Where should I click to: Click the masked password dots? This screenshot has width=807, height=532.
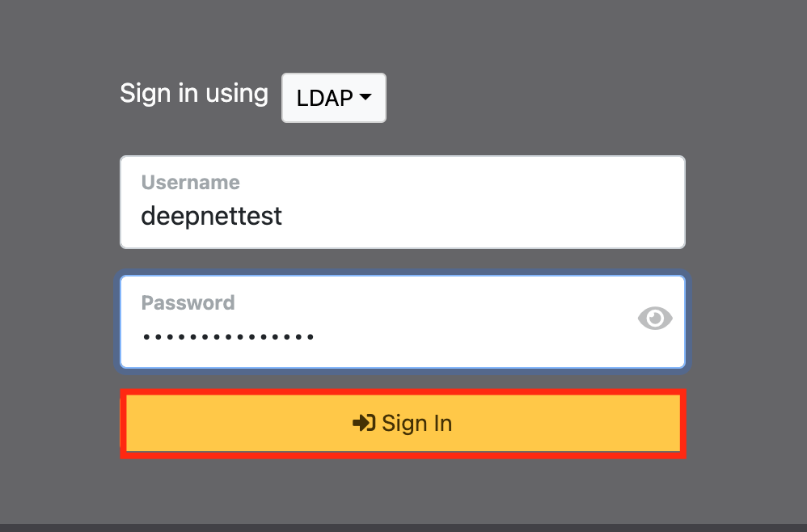pos(228,336)
